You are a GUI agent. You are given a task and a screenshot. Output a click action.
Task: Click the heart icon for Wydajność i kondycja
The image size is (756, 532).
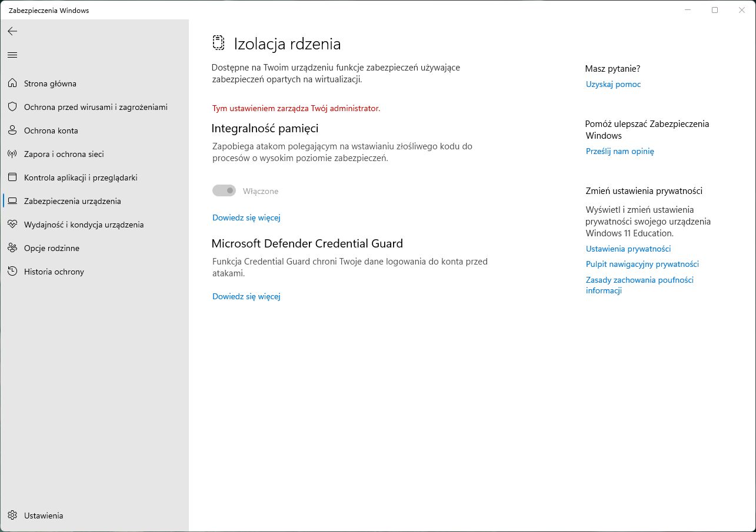point(12,225)
